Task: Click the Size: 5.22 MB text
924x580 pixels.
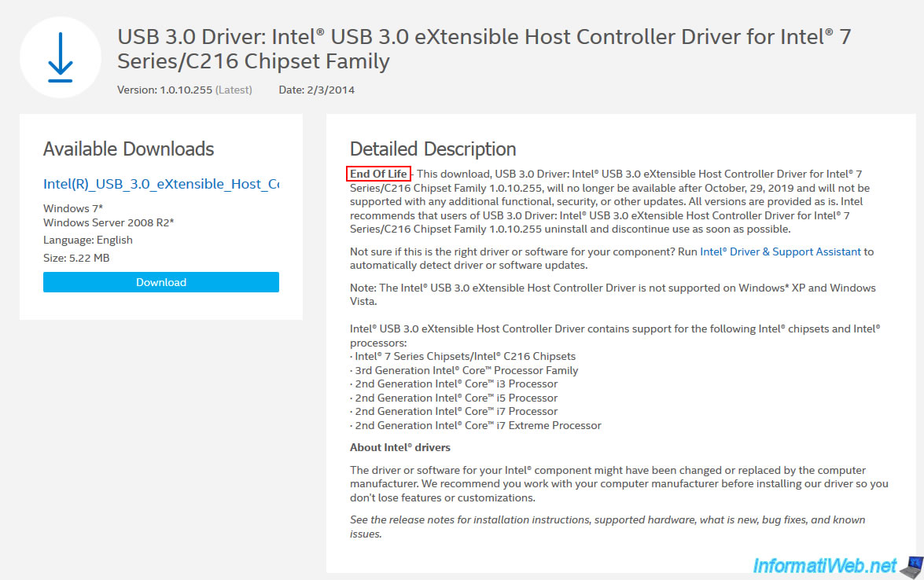Action: [76, 258]
